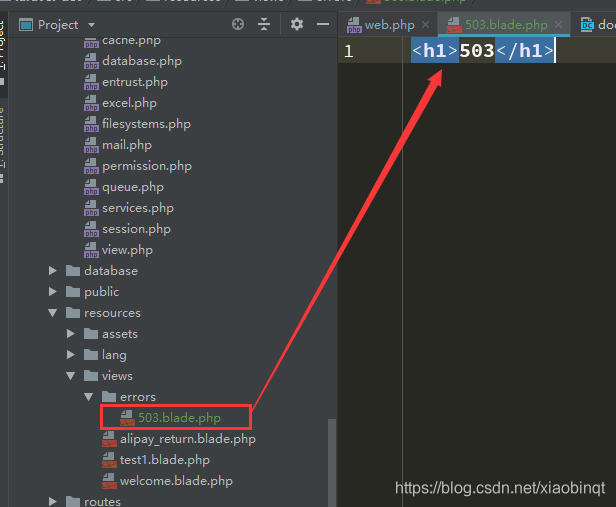The width and height of the screenshot is (616, 507).
Task: Switch to the web.php tab
Action: point(389,25)
